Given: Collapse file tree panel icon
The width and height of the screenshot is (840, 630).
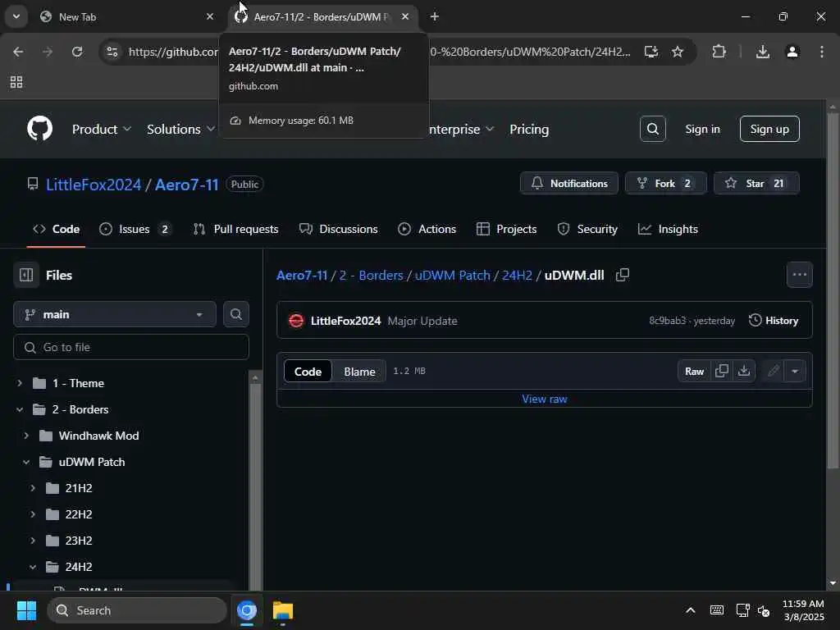Looking at the screenshot, I should pyautogui.click(x=26, y=275).
